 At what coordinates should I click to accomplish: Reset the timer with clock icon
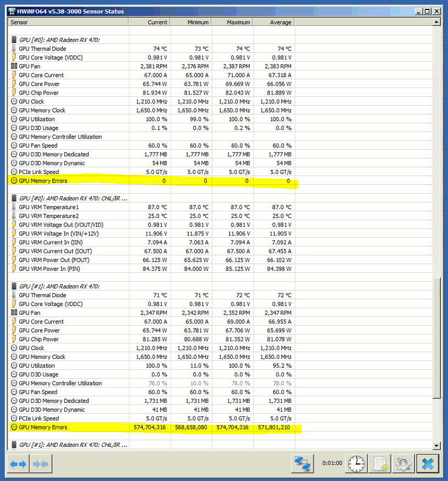point(357,464)
